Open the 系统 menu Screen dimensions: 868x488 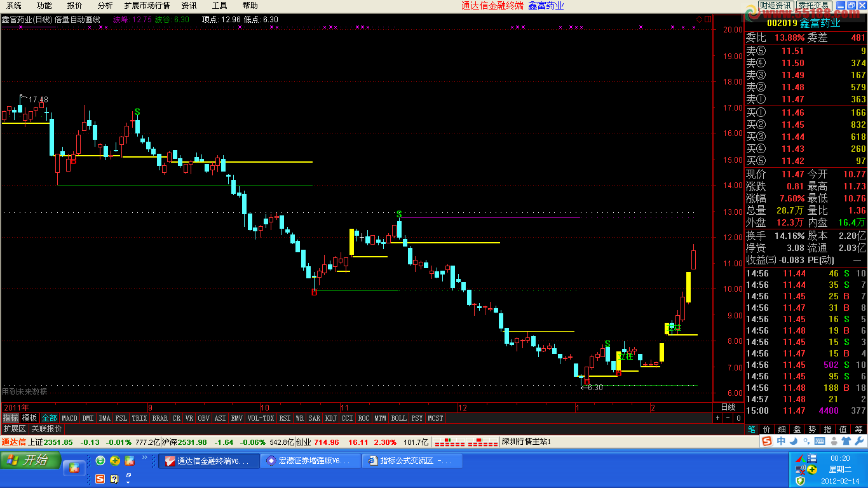(x=14, y=6)
